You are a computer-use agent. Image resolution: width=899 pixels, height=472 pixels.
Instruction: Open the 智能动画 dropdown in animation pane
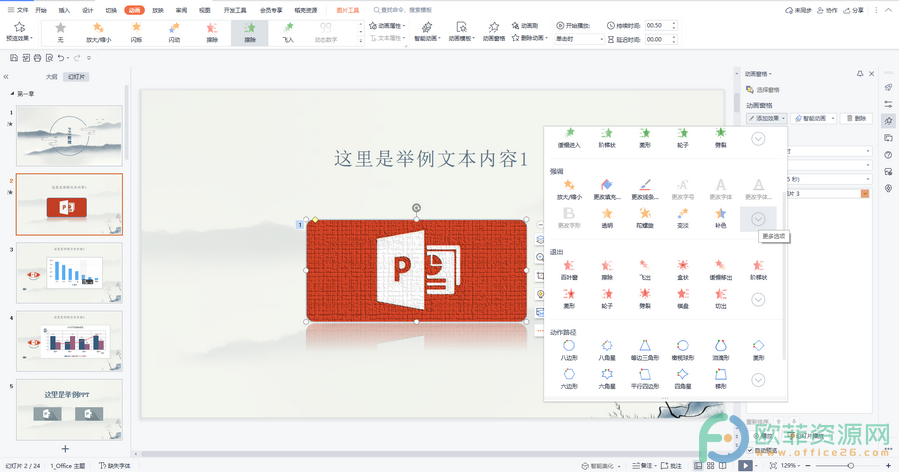(814, 118)
